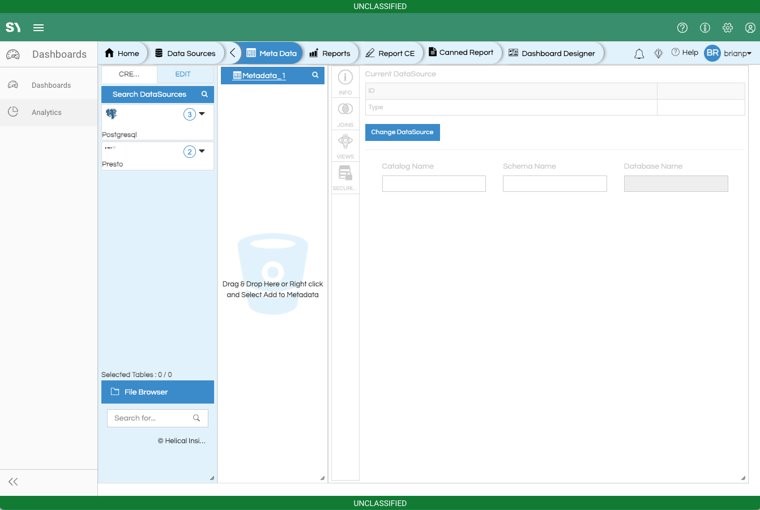Expand the Postgresql datasource list

[202, 114]
